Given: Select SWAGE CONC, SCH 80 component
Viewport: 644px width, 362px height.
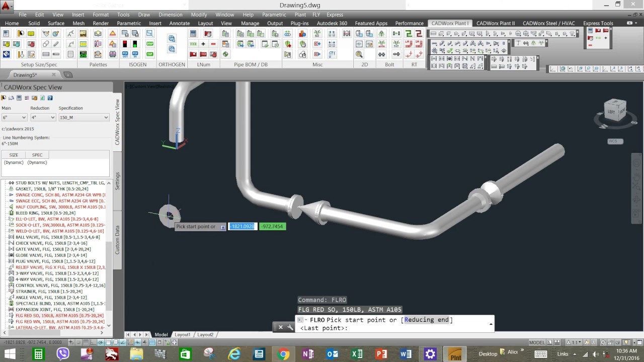Looking at the screenshot, I should pyautogui.click(x=60, y=195).
